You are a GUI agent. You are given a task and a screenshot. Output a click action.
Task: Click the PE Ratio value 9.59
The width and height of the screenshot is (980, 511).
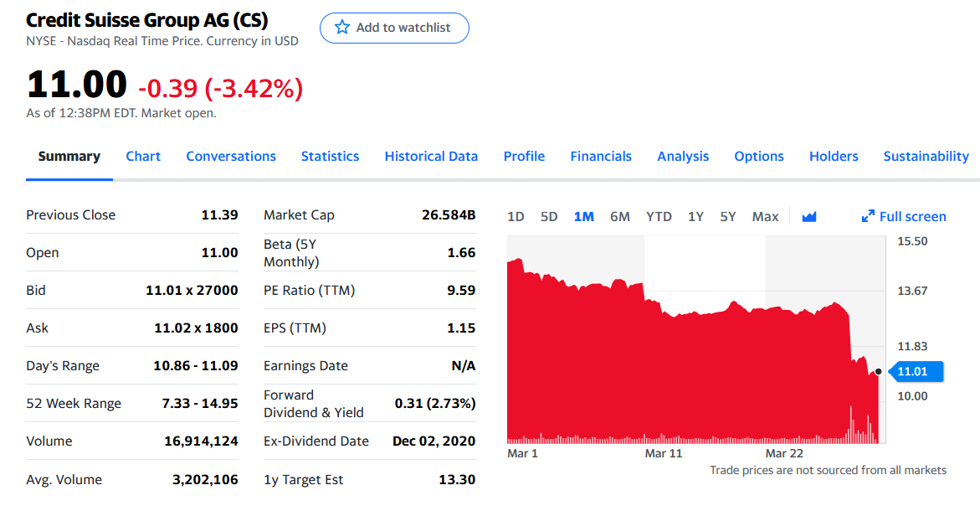pyautogui.click(x=461, y=290)
